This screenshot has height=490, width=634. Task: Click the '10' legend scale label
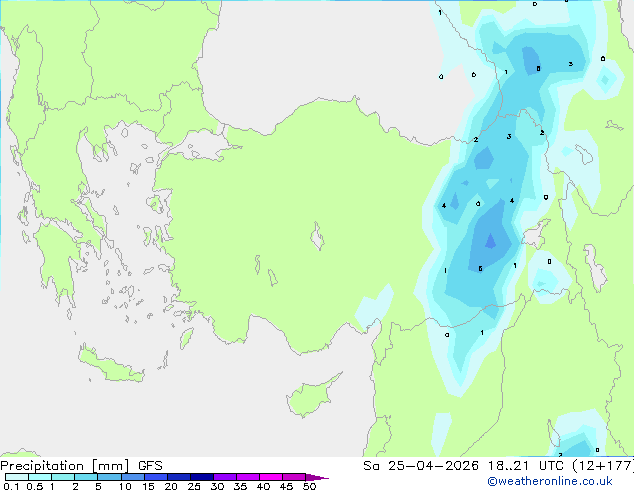point(125,486)
